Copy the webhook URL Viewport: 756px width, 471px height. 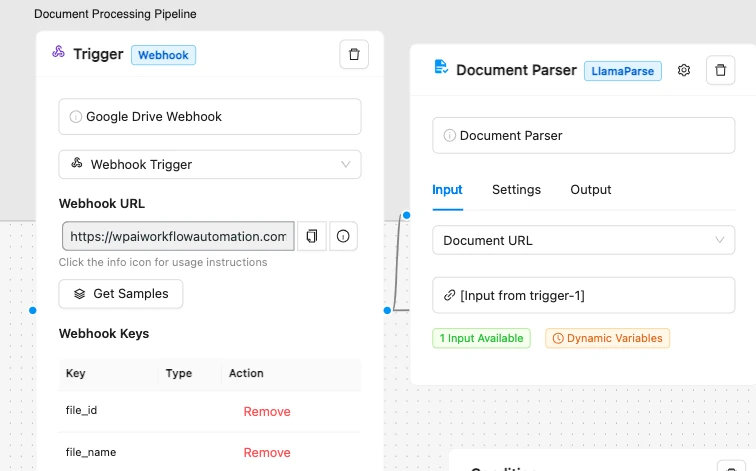tap(312, 236)
